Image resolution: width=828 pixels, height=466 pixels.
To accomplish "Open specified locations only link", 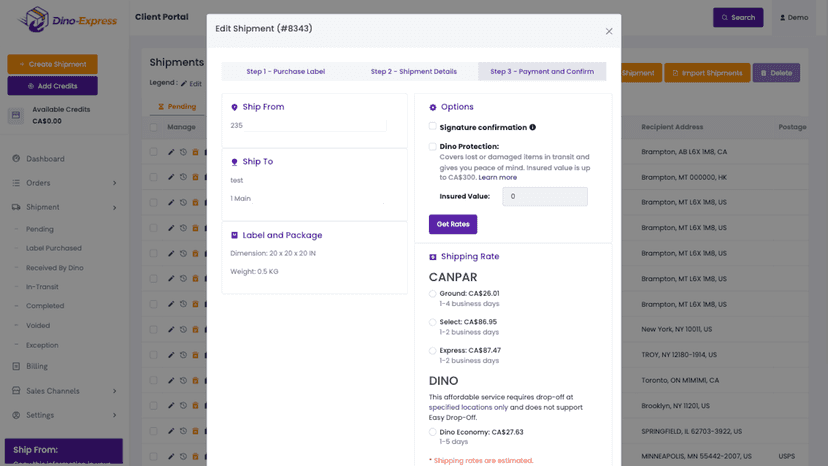I will tap(468, 407).
